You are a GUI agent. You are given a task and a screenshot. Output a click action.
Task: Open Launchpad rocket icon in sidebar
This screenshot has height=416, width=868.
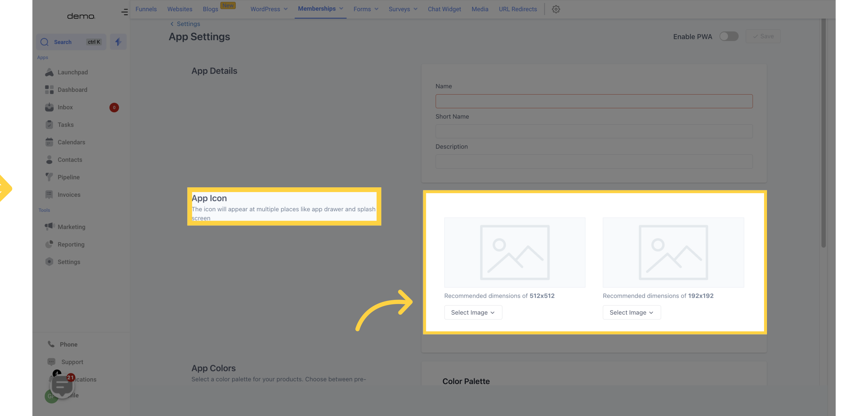pos(49,72)
